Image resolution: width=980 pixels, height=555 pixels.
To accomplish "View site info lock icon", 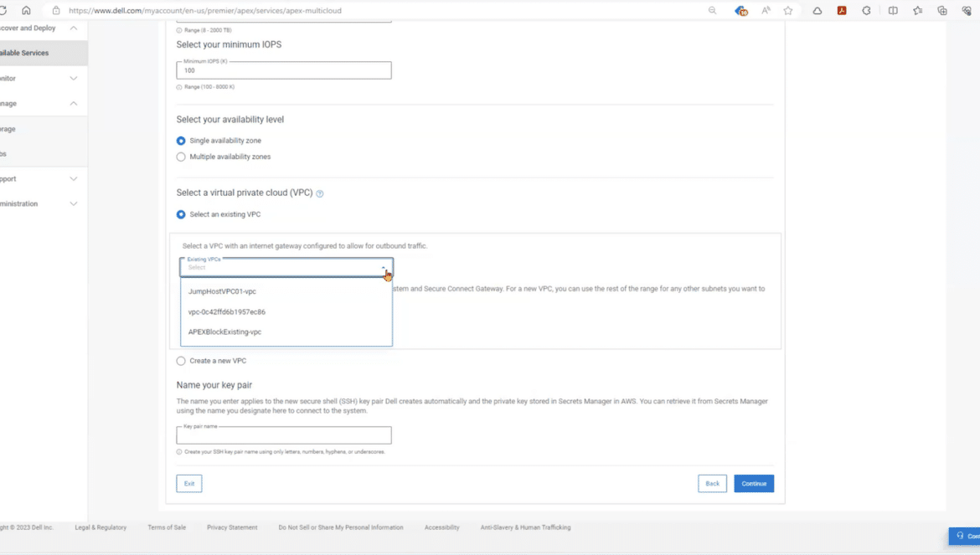I will tap(56, 11).
